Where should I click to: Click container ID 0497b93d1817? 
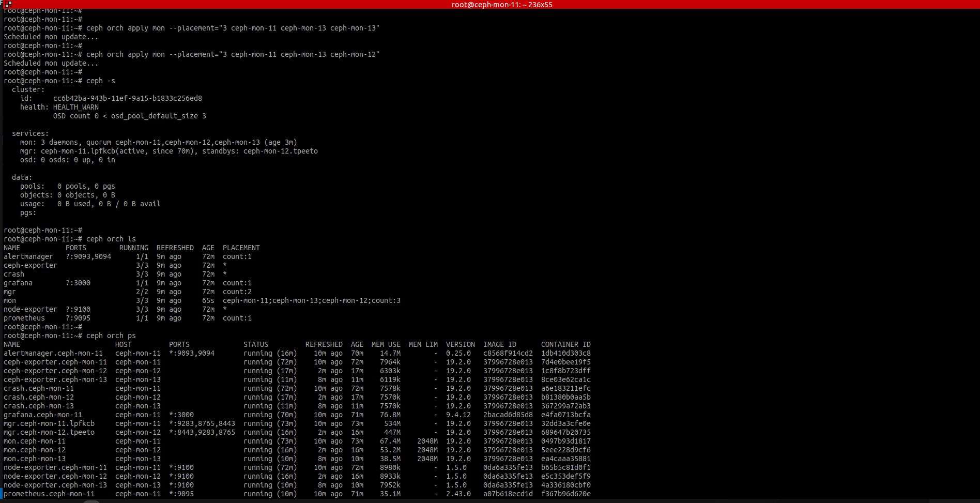(566, 441)
